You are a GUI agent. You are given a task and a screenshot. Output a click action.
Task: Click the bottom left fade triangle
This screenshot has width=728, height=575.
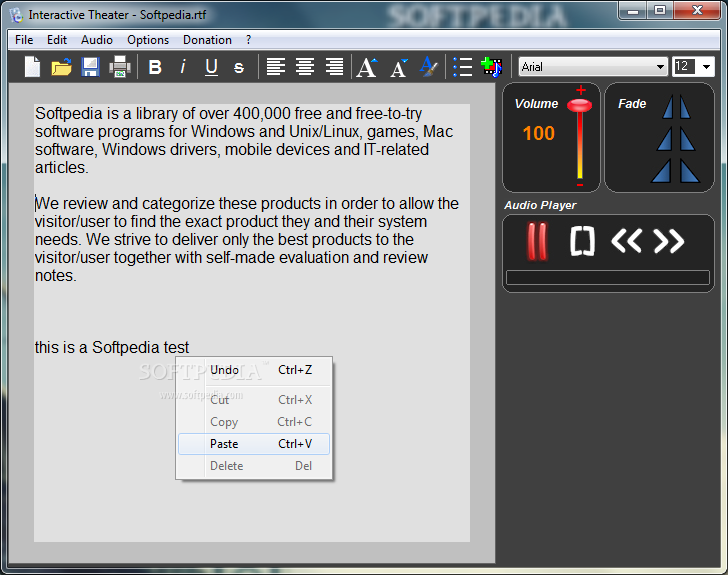coord(662,170)
